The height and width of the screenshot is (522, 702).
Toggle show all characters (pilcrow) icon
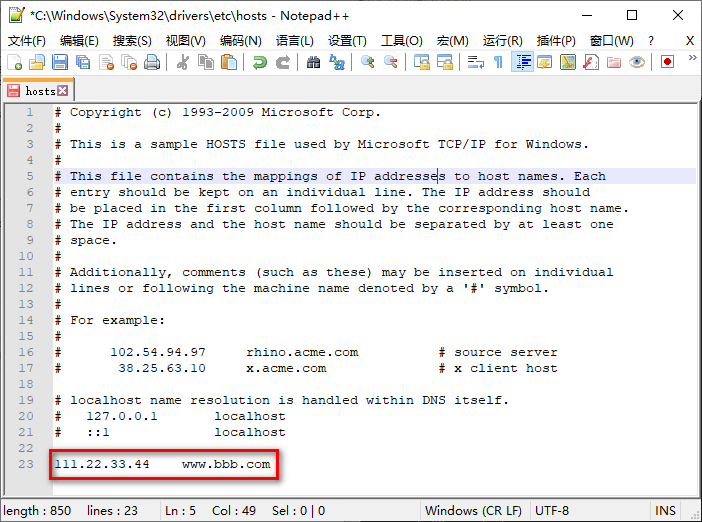pos(498,62)
